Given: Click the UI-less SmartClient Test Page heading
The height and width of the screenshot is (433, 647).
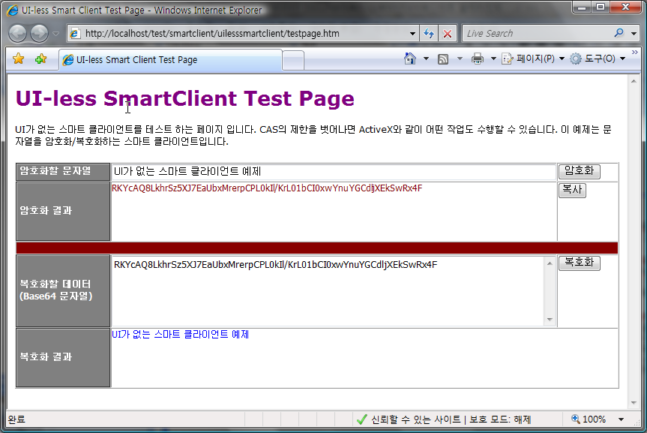Looking at the screenshot, I should coord(185,98).
